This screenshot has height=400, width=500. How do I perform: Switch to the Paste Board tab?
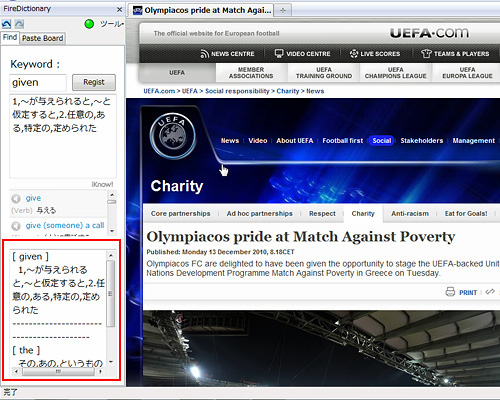(42, 38)
